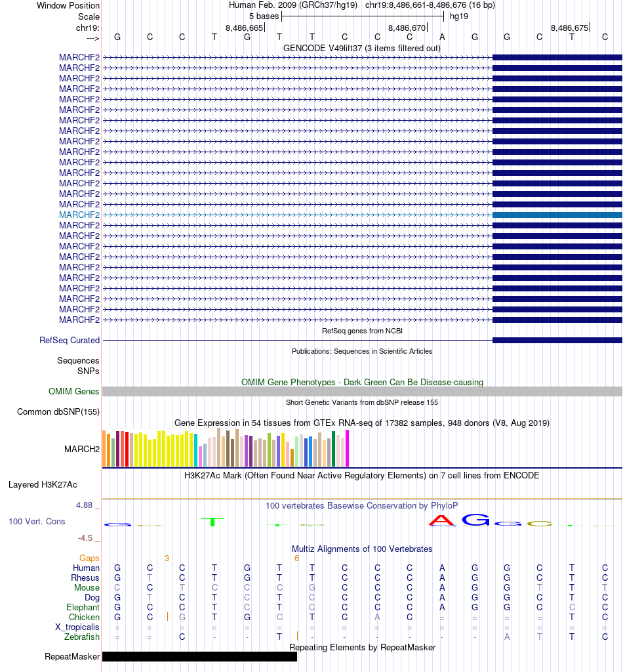Viewport: 623px width, 672px height.
Task: Click the 'Rhesus' alignment row label
Action: pos(85,577)
